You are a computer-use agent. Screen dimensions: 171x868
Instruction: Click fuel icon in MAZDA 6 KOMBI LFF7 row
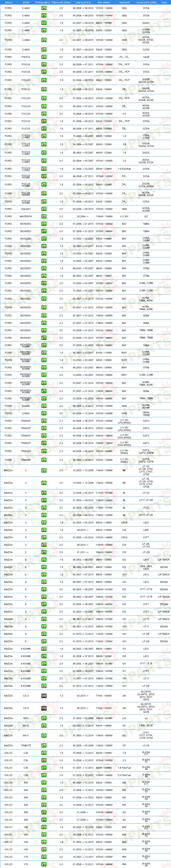click(44, 671)
